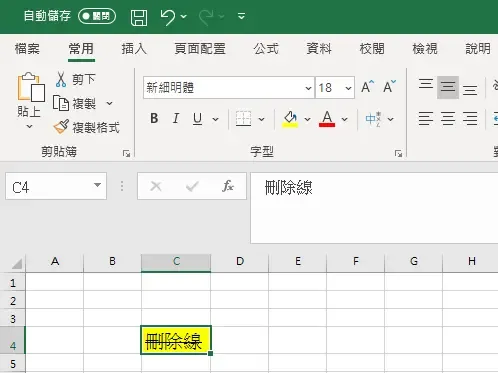Click the highlighted Middle Align icon
Image resolution: width=498 pixels, height=373 pixels.
(x=448, y=87)
